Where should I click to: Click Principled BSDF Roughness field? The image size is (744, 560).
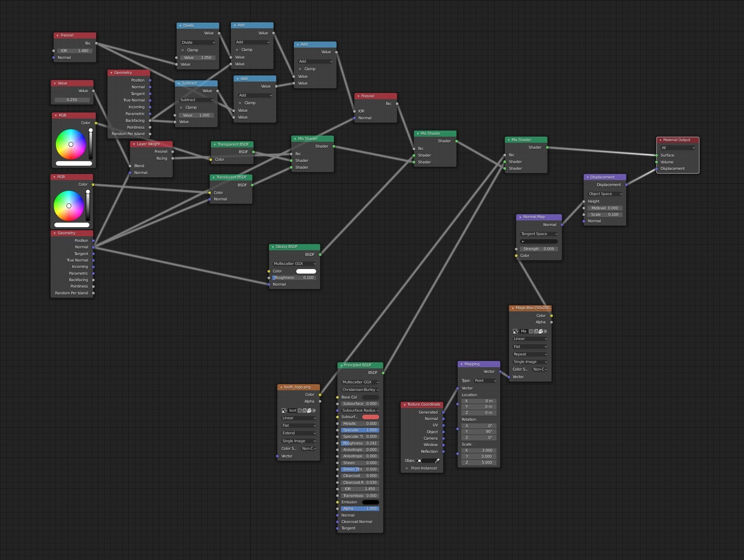click(360, 443)
